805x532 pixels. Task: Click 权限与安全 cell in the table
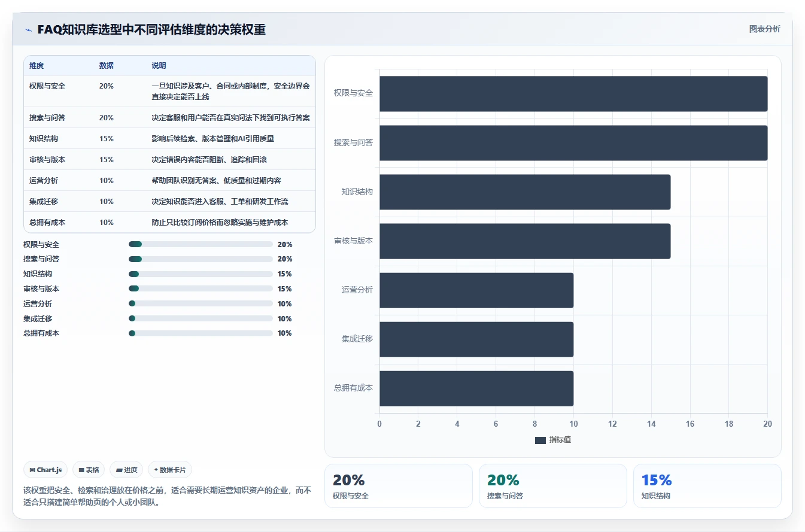47,86
